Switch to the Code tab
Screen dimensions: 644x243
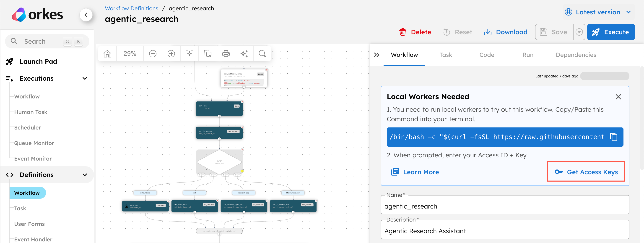487,55
